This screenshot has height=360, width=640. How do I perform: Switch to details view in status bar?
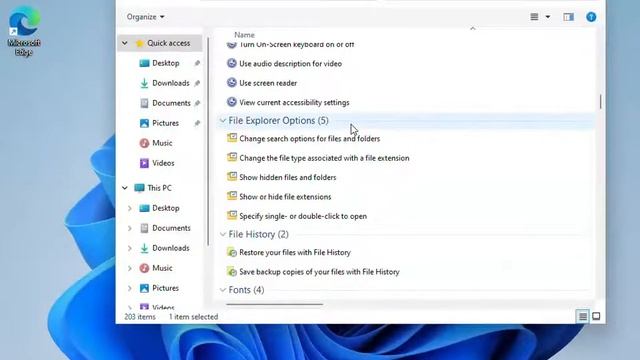[582, 316]
